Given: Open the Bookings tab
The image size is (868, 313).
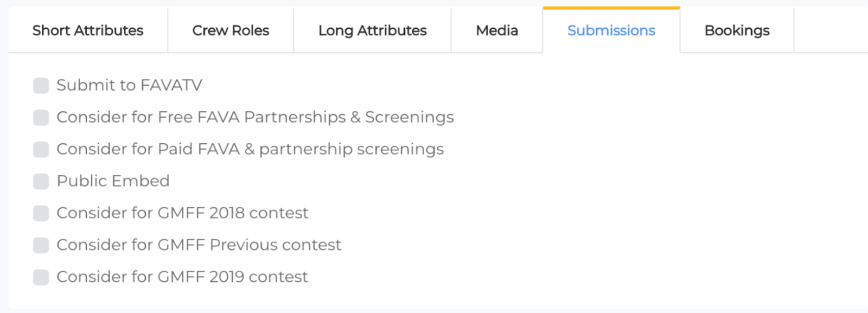Looking at the screenshot, I should [x=737, y=30].
